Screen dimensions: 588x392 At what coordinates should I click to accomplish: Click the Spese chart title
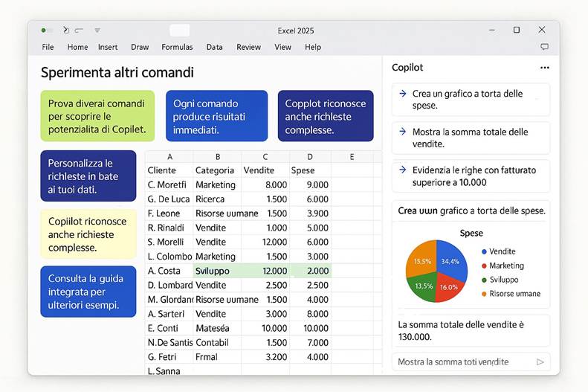(471, 233)
